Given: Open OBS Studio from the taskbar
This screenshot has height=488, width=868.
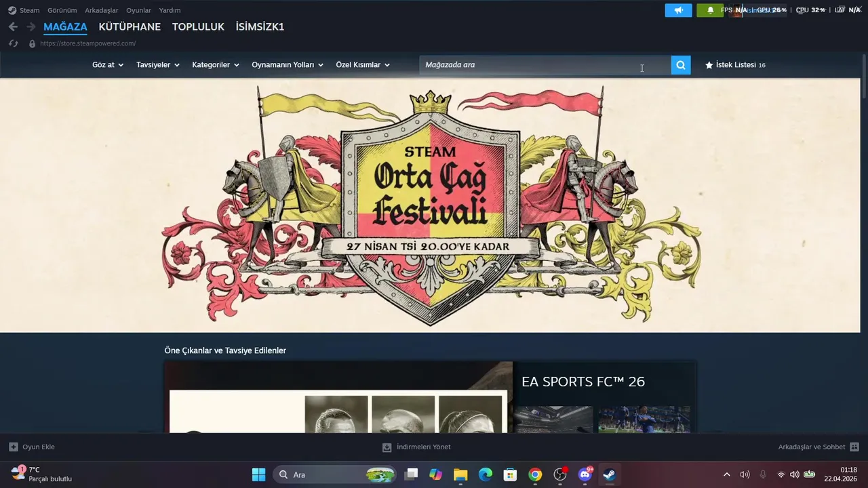Looking at the screenshot, I should click(560, 474).
